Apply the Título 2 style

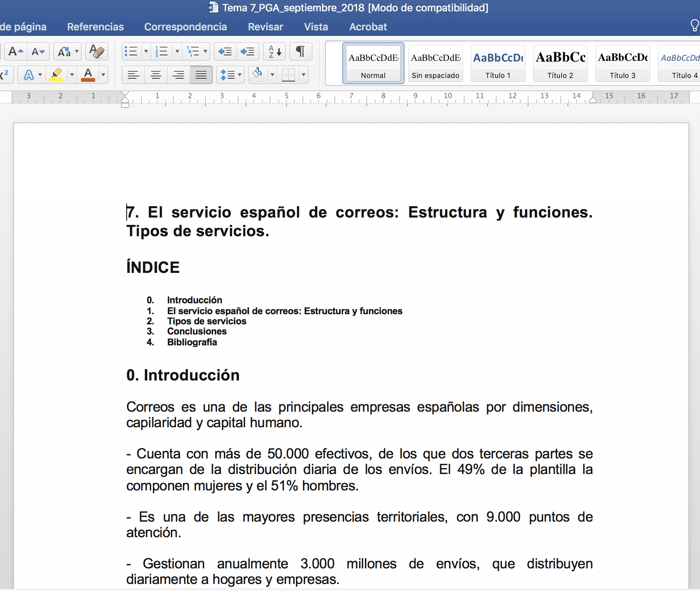click(560, 63)
